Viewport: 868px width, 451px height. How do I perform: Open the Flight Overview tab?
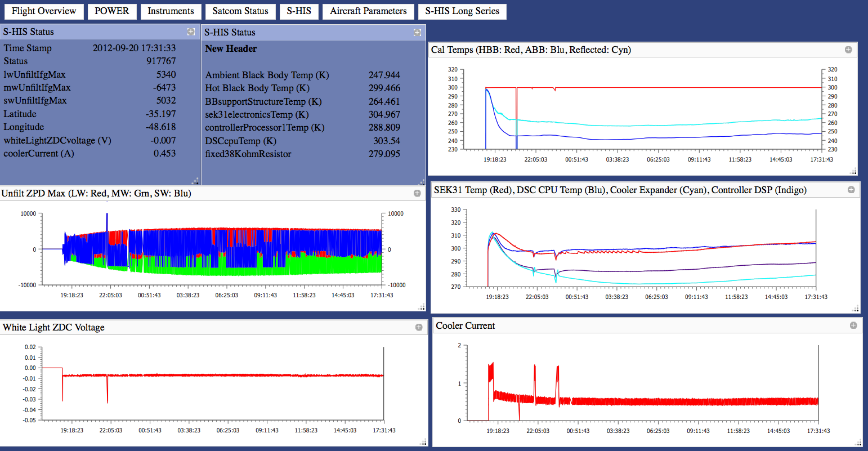coord(44,11)
